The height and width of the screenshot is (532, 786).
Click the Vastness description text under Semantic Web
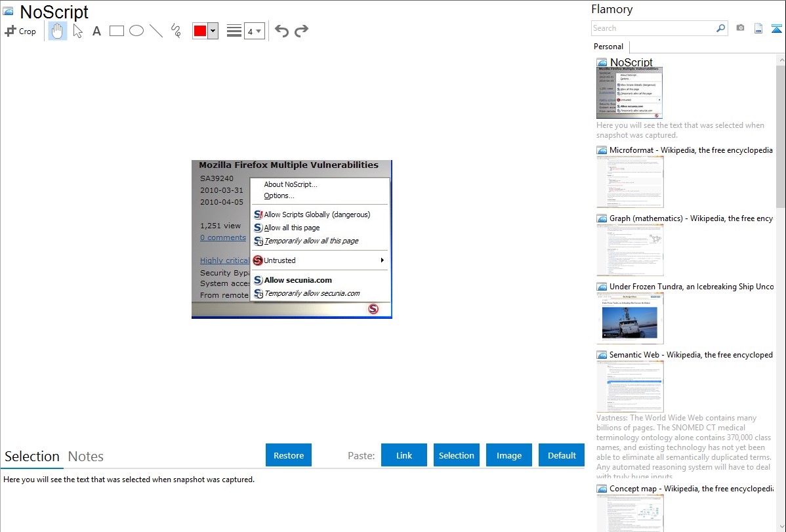click(x=684, y=447)
